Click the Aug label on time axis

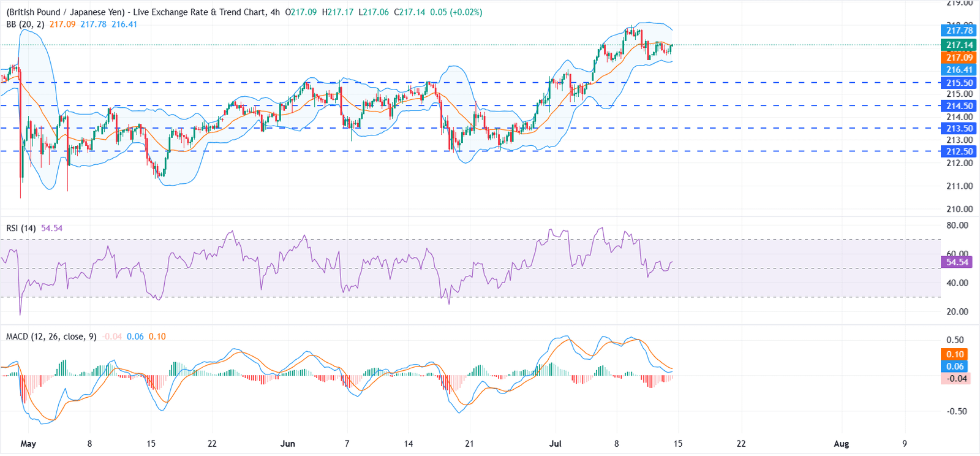[x=842, y=444]
